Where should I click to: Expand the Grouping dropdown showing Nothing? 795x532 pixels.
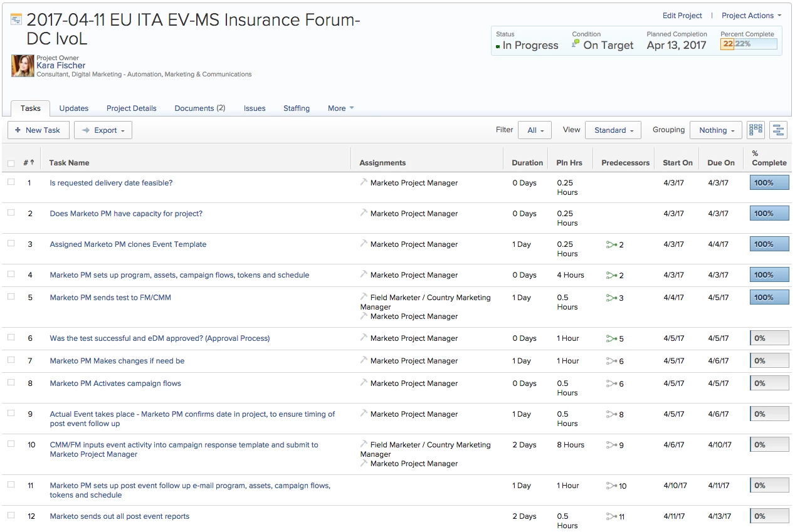[716, 130]
